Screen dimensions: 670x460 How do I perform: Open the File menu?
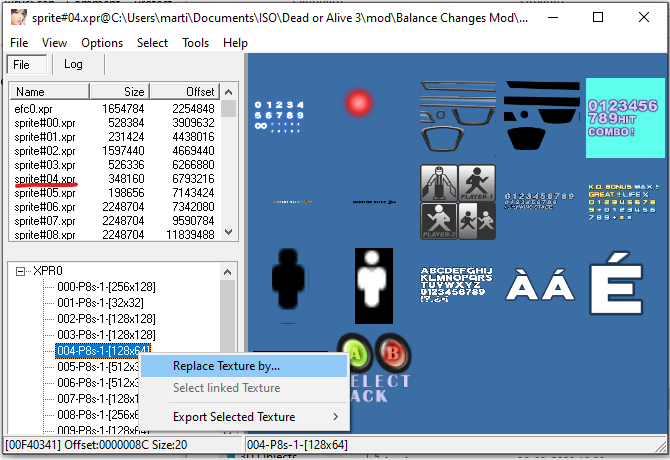click(x=19, y=43)
